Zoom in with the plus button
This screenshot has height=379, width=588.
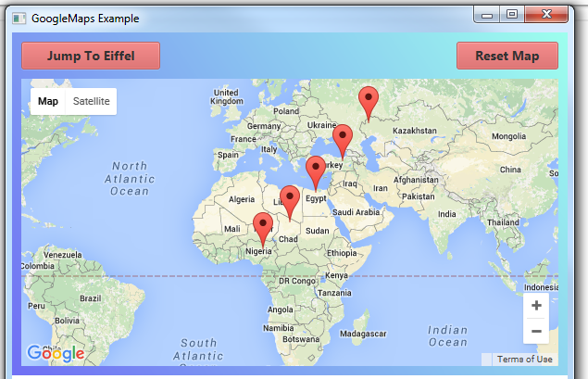pos(536,305)
